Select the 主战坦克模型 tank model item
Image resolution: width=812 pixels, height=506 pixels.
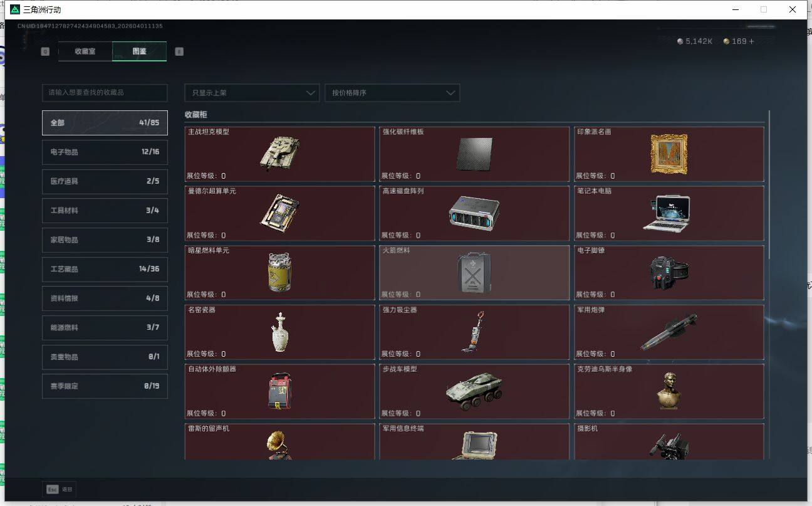tap(279, 154)
